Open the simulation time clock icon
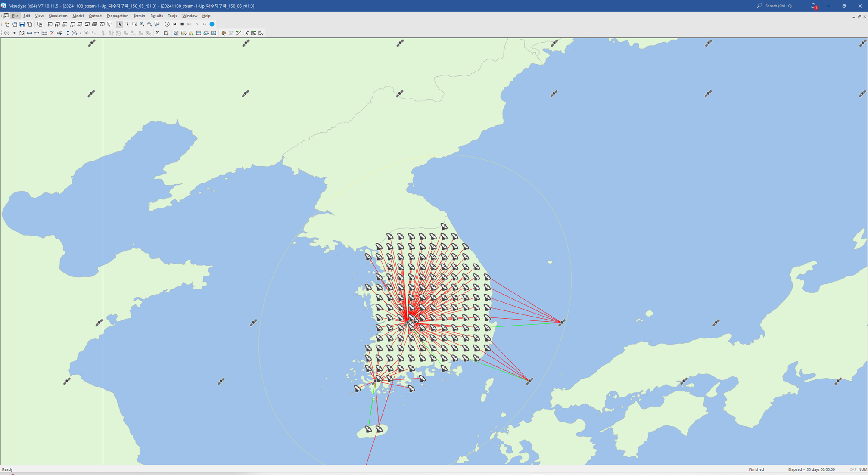This screenshot has width=868, height=475. click(167, 24)
